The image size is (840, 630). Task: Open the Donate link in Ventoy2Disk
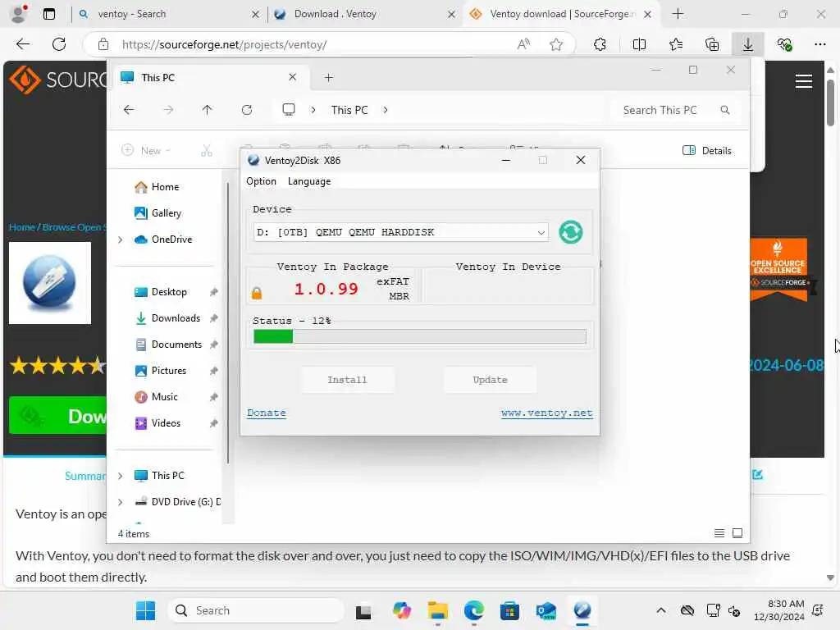coord(267,413)
